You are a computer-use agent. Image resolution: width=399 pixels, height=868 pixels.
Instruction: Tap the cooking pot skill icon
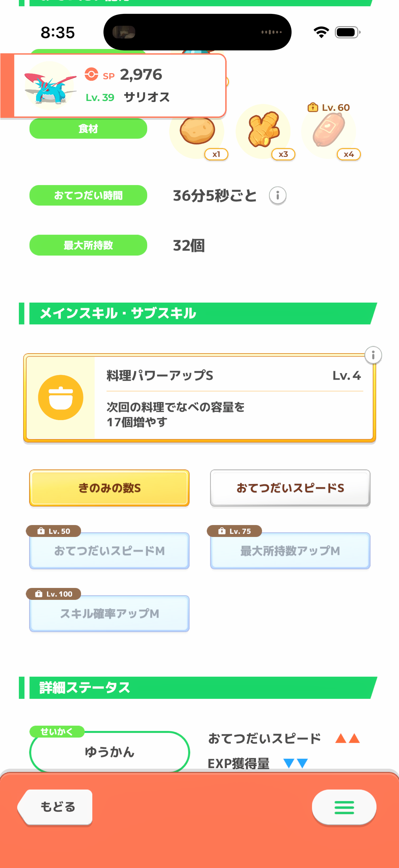pos(61,398)
